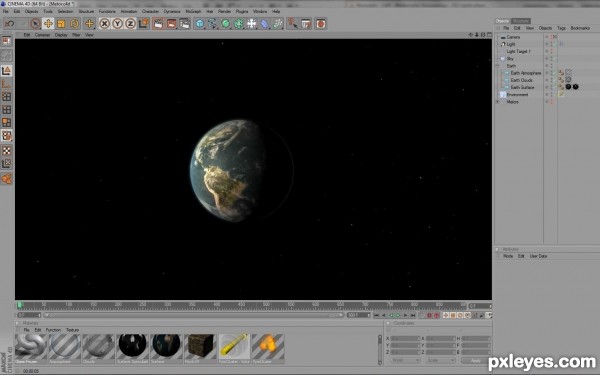
Task: Go to the end of animation
Action: click(413, 315)
